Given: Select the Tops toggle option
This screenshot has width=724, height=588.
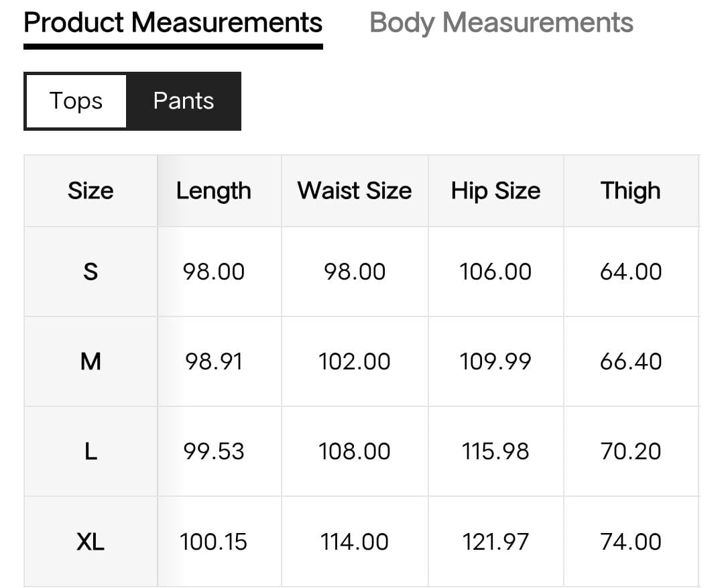Looking at the screenshot, I should (76, 101).
